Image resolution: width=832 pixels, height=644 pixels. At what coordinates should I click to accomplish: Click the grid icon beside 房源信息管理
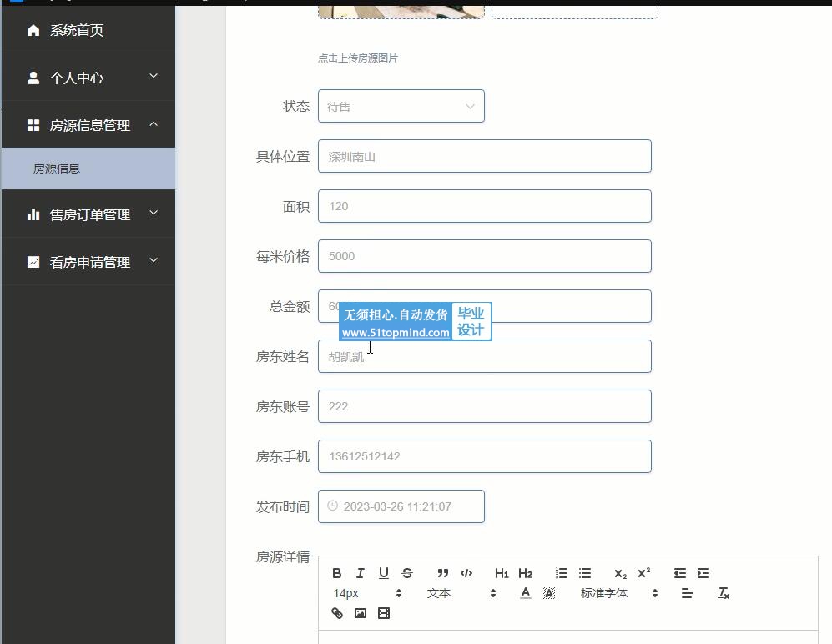click(33, 125)
